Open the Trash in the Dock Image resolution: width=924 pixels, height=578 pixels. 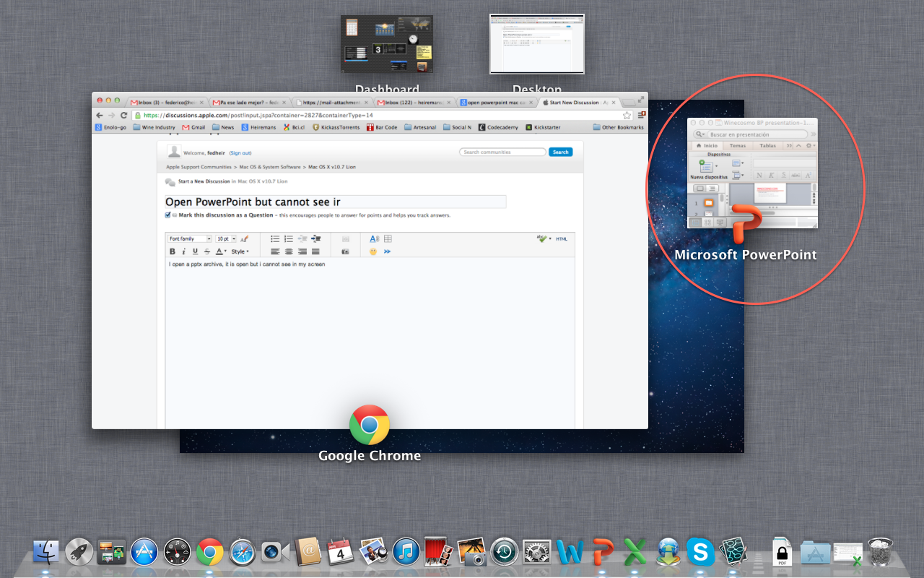pyautogui.click(x=881, y=553)
